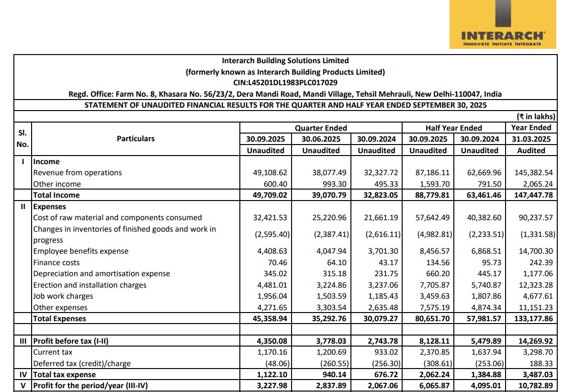The width and height of the screenshot is (563, 392).
Task: Click the 'Total Expenses' row label
Action: pyautogui.click(x=59, y=319)
